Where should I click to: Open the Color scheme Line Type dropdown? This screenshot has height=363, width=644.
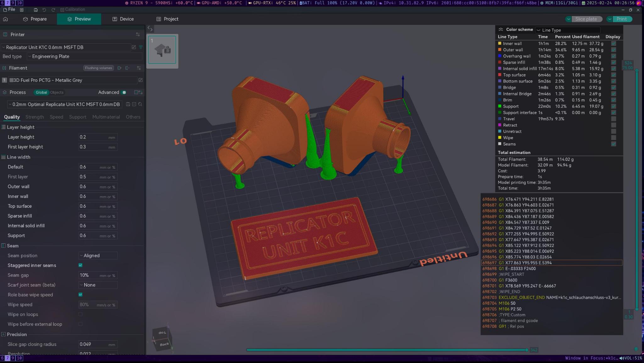568,30
